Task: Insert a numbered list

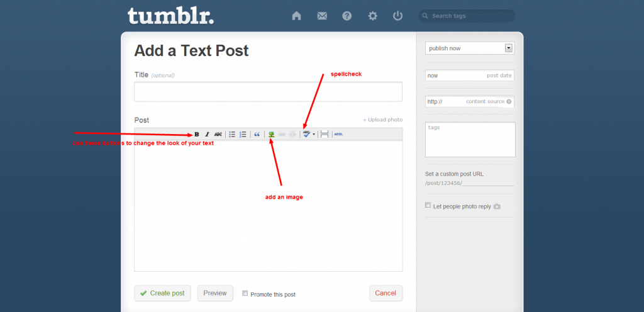Action: click(x=243, y=134)
